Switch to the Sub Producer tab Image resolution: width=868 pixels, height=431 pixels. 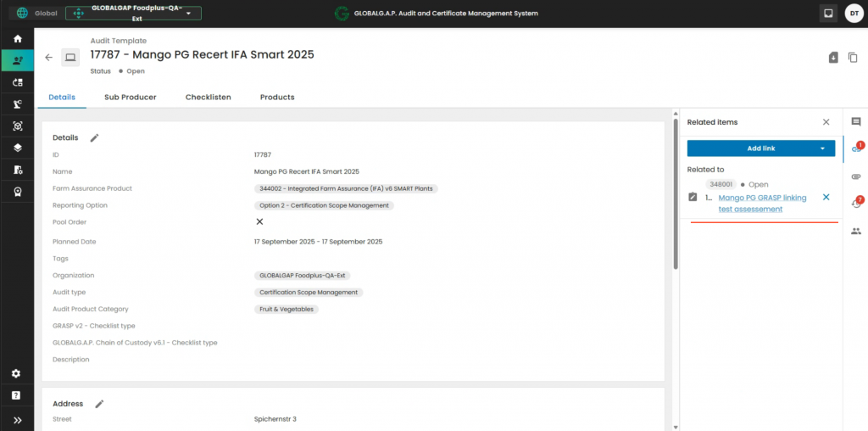(x=130, y=98)
